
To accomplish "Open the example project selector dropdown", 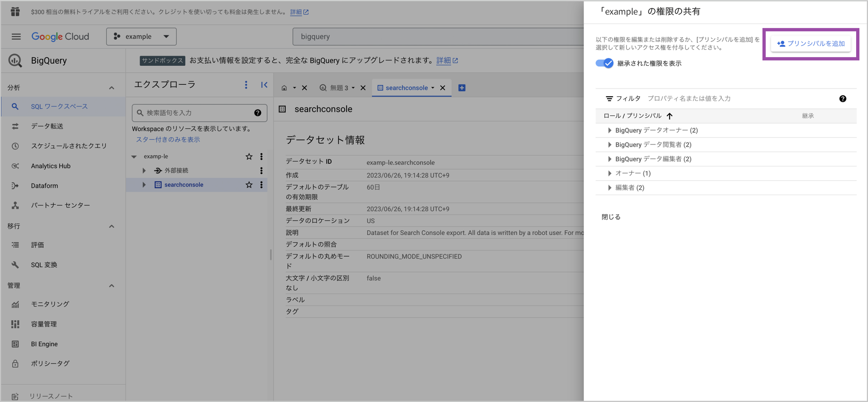I will [x=141, y=36].
